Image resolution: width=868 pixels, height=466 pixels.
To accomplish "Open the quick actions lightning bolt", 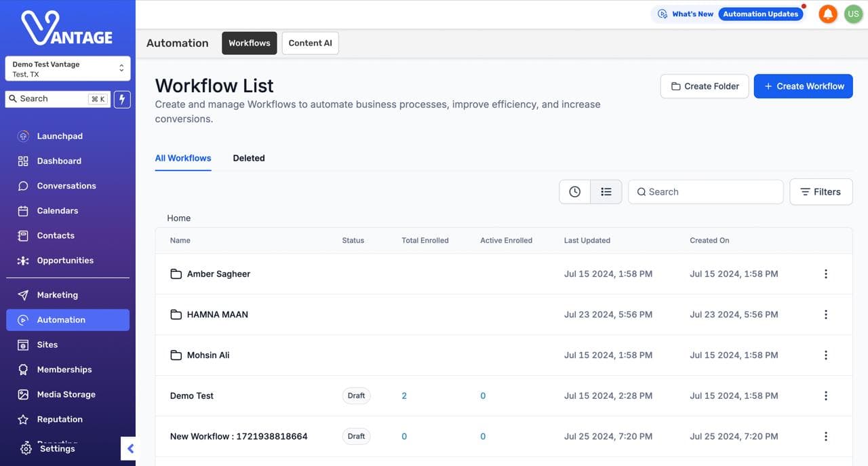I will coord(122,99).
